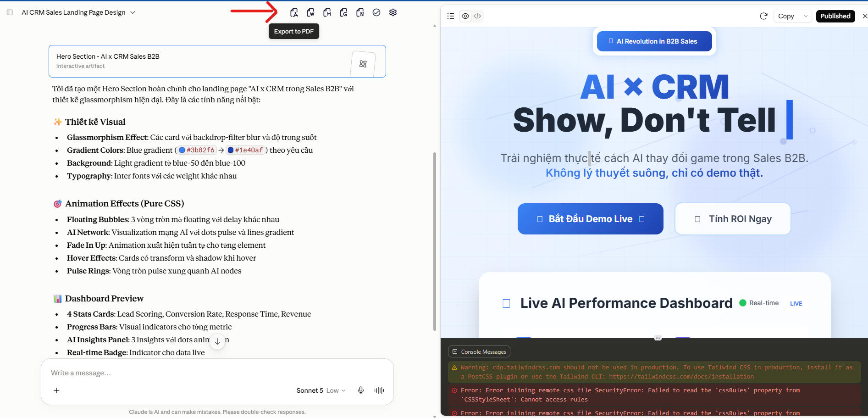This screenshot has height=418, width=868.
Task: Click the Live AI Performance Dashboard title
Action: click(x=626, y=303)
